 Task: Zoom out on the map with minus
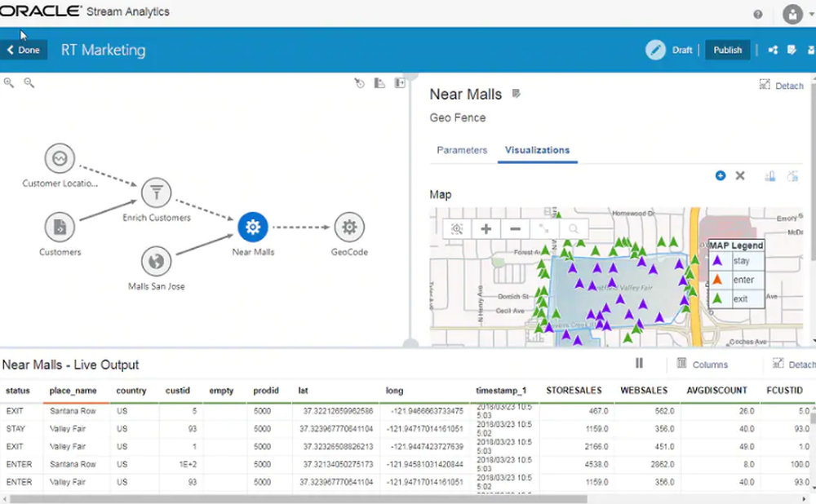[x=515, y=229]
